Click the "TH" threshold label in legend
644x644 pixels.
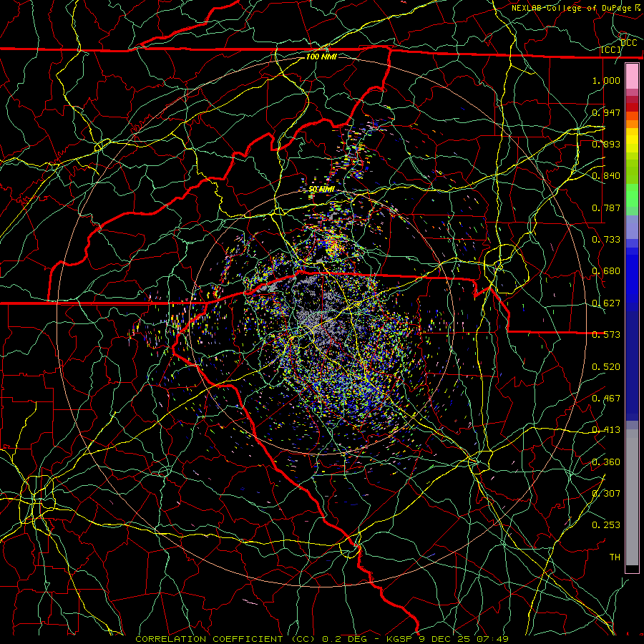[615, 557]
